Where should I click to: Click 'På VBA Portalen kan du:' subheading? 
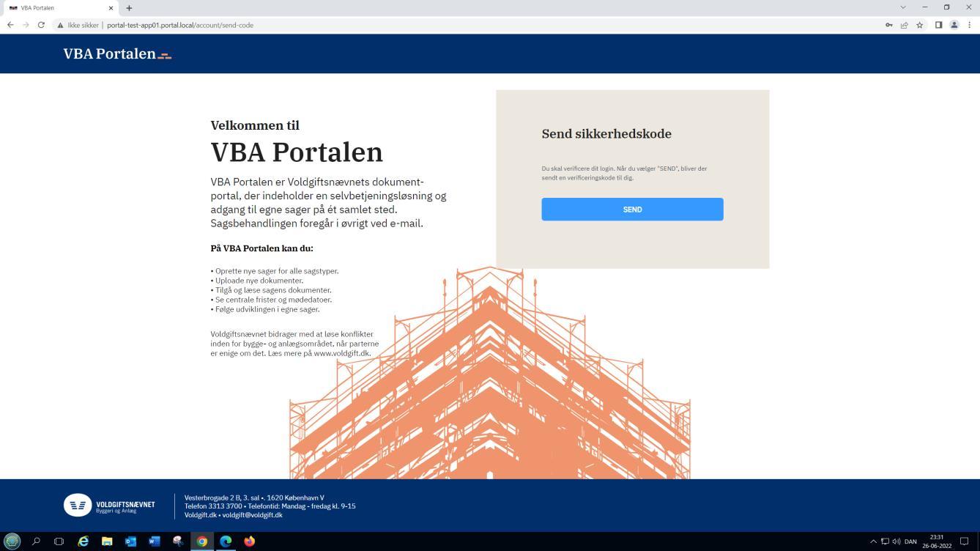point(261,248)
